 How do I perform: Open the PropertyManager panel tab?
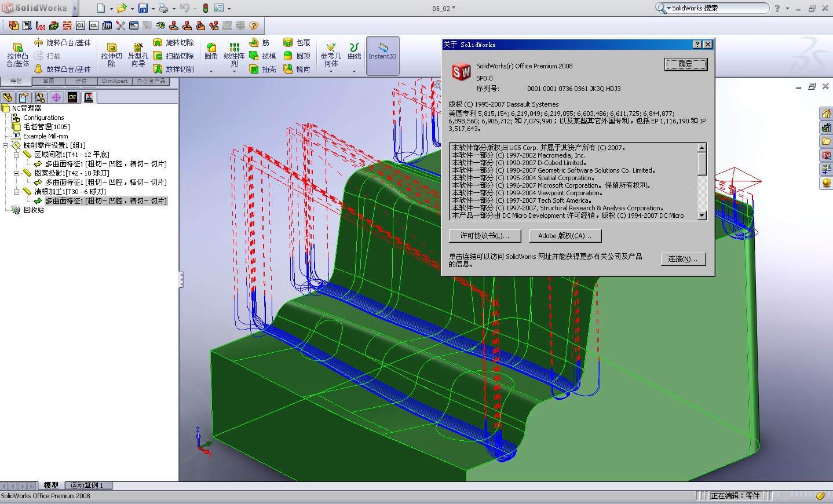pyautogui.click(x=24, y=97)
